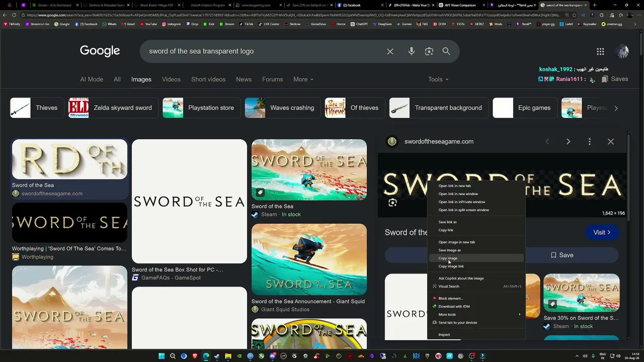Screen dimensions: 644x362
Task: Start voice search with the microphone icon
Action: [412, 51]
